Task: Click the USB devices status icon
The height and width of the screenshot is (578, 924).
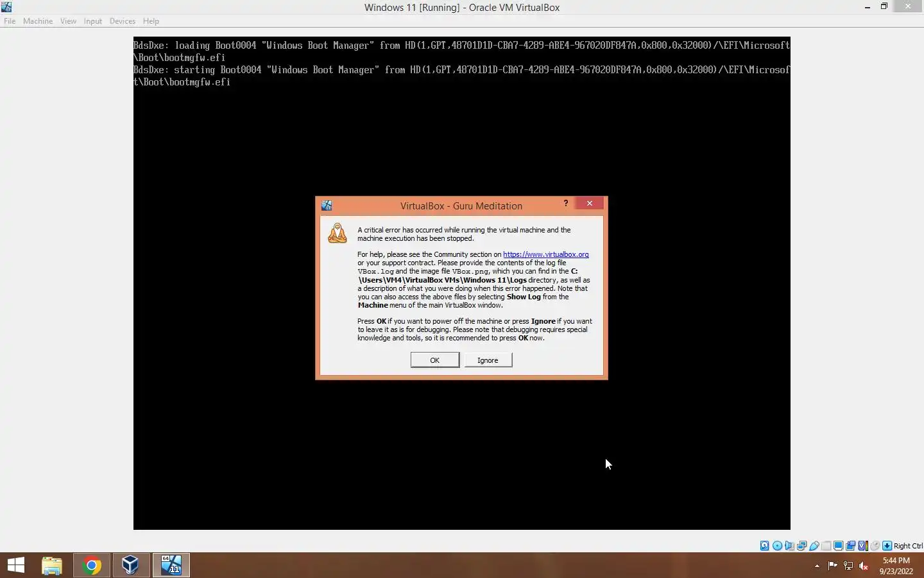Action: pyautogui.click(x=814, y=546)
